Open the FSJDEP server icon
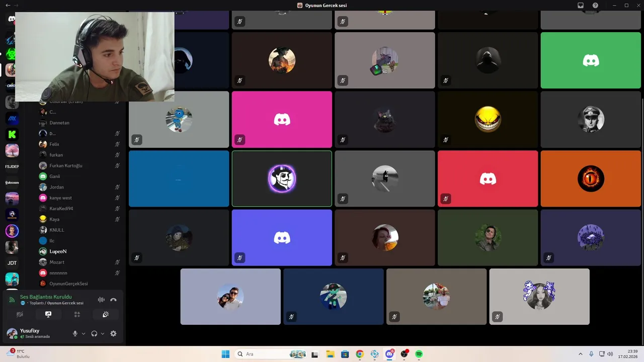The image size is (644, 362). click(12, 166)
